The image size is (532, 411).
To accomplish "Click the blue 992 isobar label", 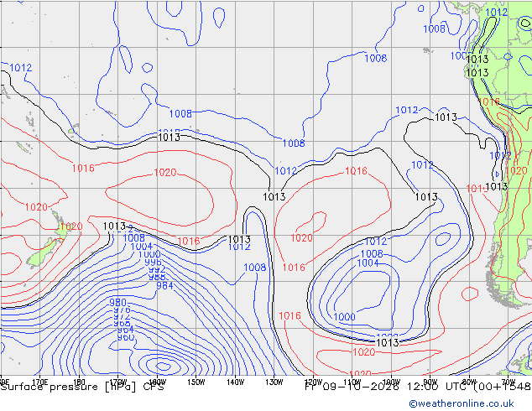I will pos(157,270).
